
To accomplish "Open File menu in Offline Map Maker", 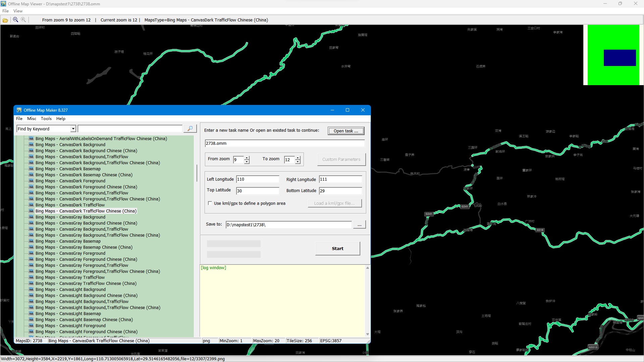I will point(19,118).
